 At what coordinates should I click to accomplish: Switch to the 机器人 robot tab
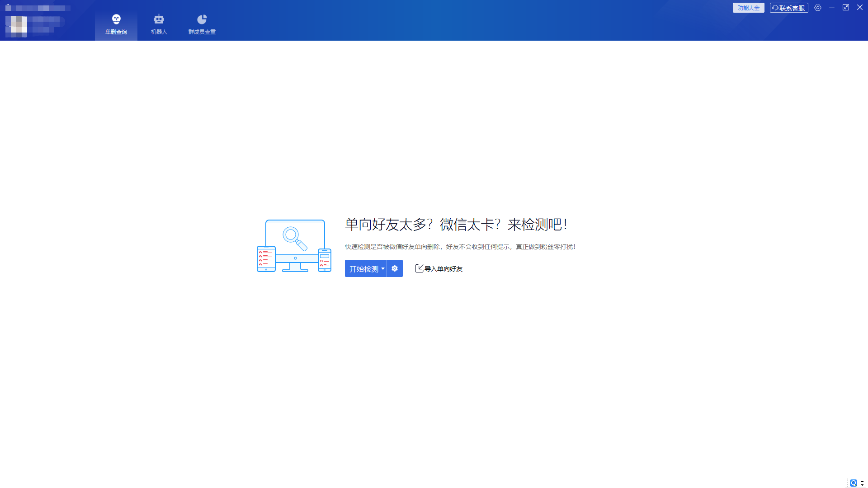pos(159,24)
